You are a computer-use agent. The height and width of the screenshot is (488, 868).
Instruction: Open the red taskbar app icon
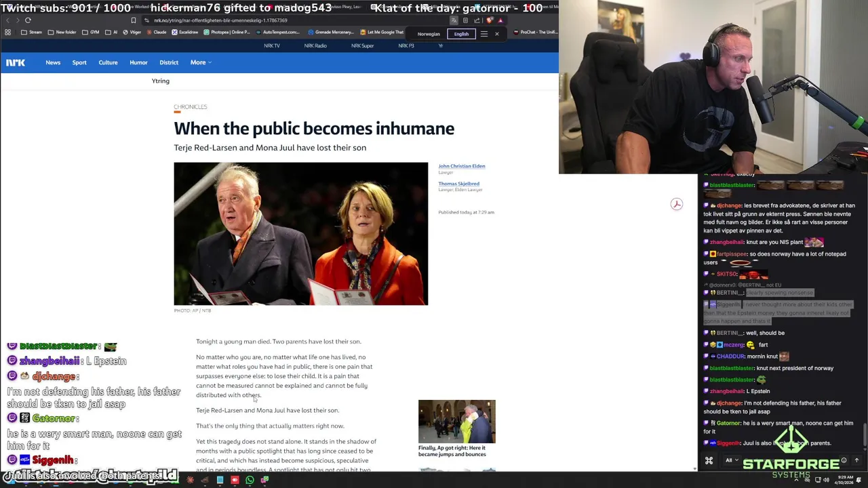235,480
